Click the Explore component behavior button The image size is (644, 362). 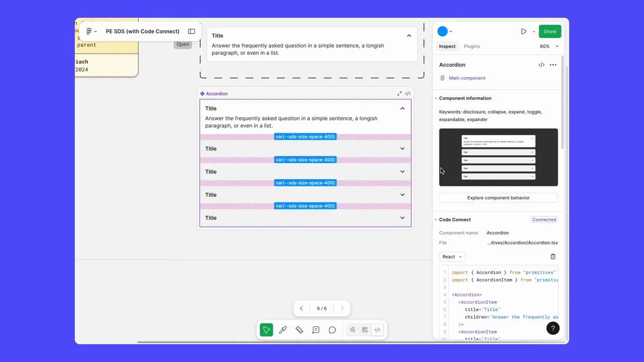point(498,197)
